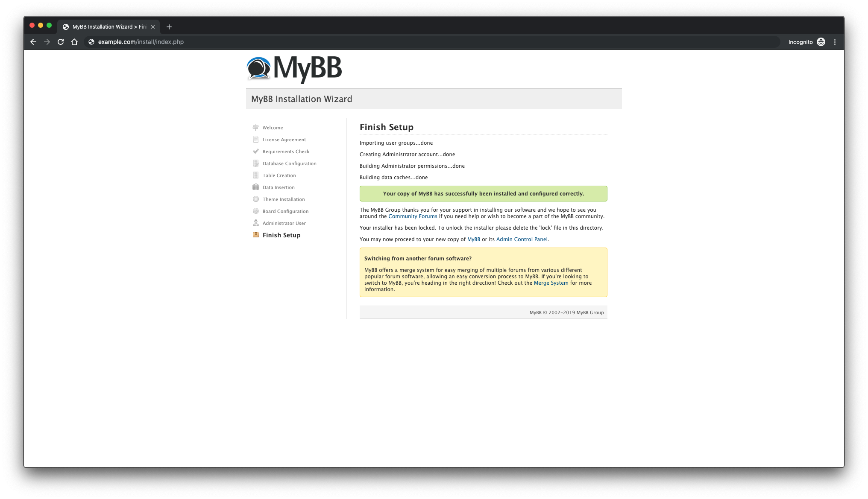Click the Administrator User step icon
The image size is (868, 499).
tap(255, 223)
